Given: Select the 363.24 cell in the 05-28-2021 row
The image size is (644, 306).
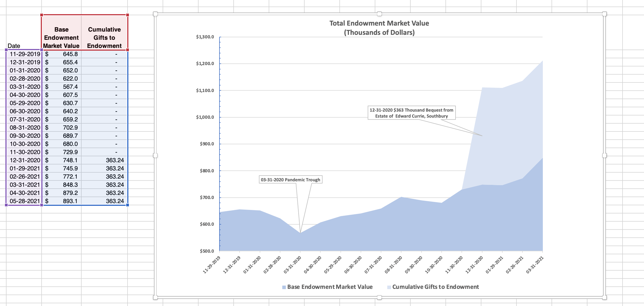Looking at the screenshot, I should pos(104,201).
